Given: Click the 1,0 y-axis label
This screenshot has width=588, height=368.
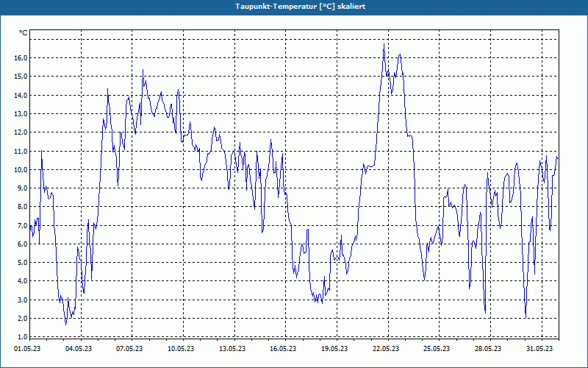Looking at the screenshot, I should 22,337.
